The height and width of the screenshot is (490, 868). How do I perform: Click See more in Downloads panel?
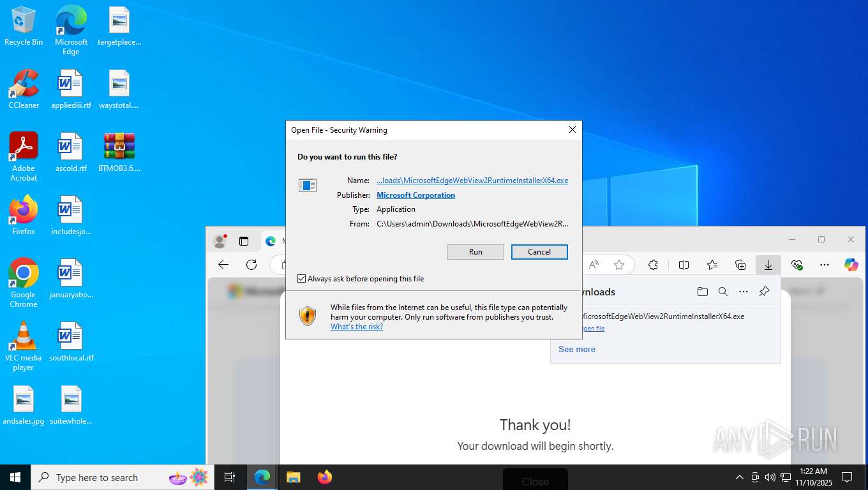(577, 349)
